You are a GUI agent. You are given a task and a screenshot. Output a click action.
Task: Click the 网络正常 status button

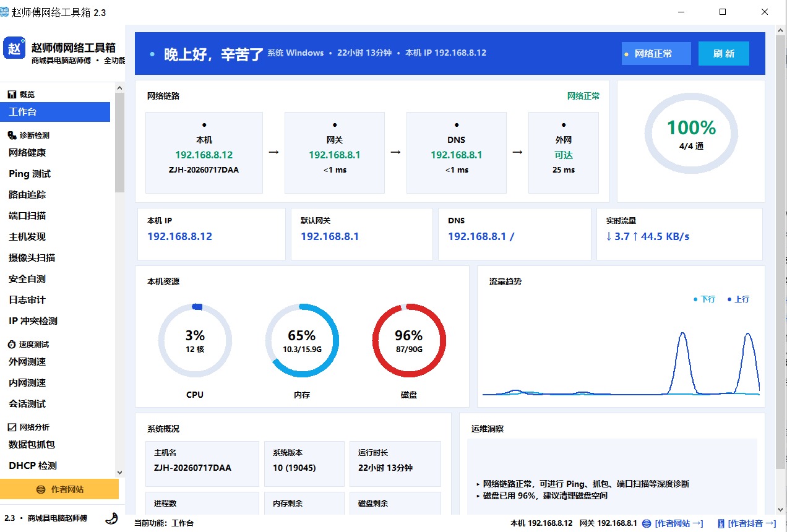point(656,54)
